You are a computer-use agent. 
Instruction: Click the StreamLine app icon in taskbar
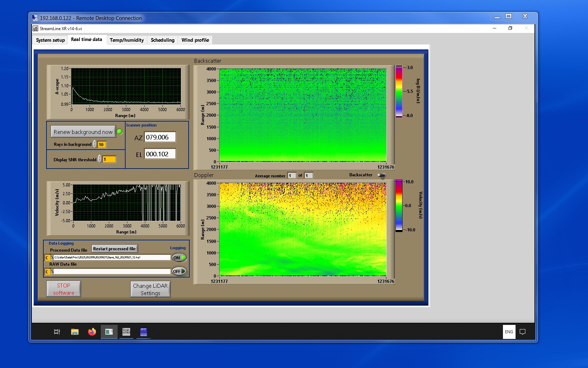tap(109, 332)
